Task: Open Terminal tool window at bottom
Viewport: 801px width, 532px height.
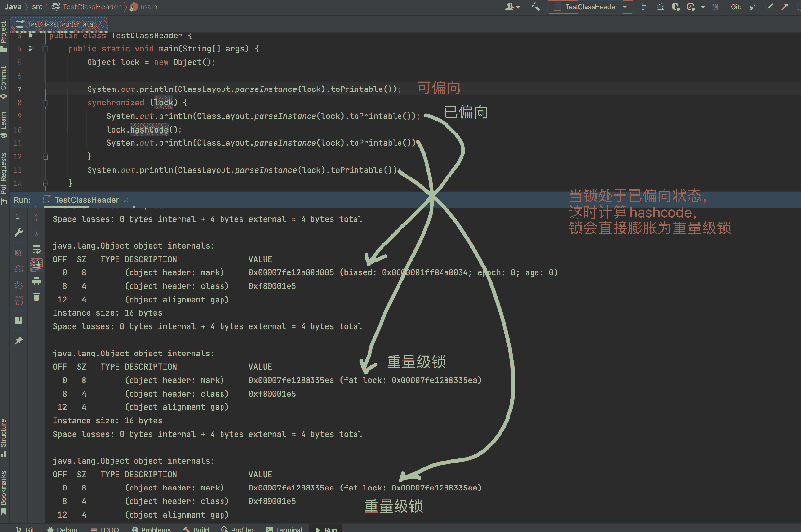Action: point(284,529)
